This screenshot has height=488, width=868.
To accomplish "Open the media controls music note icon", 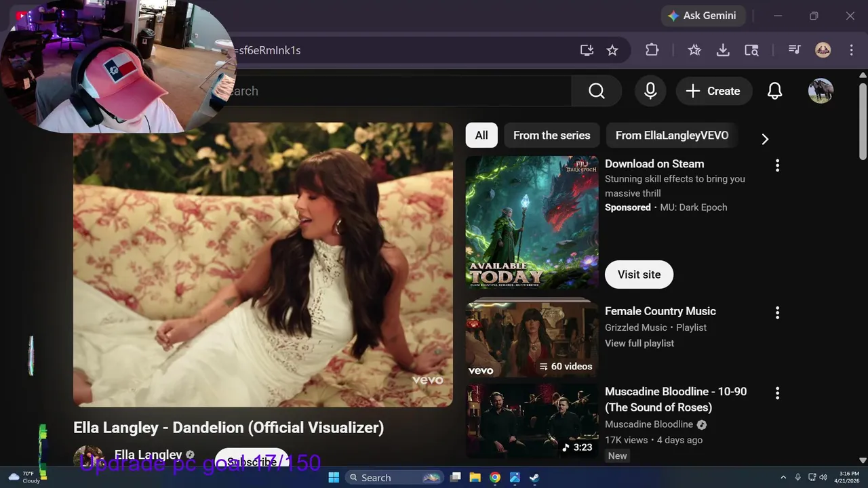I will click(x=795, y=50).
